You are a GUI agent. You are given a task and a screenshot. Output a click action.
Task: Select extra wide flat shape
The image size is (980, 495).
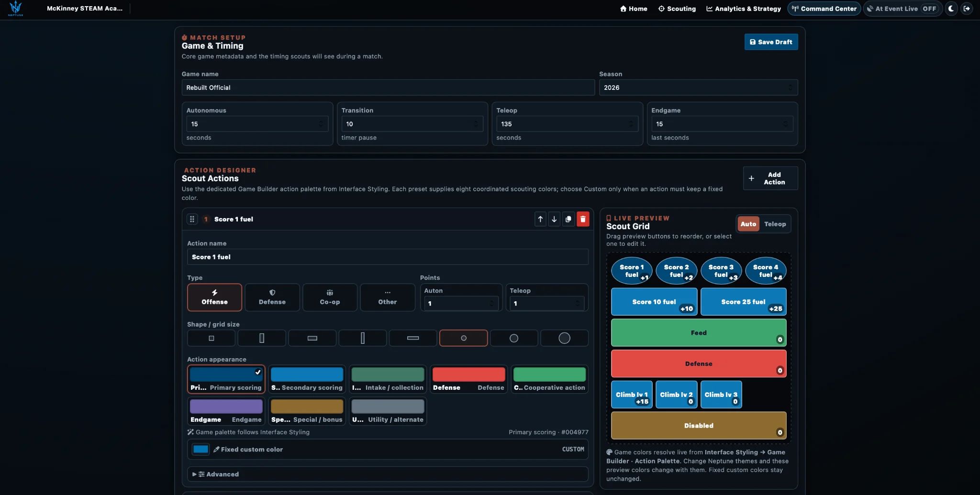[413, 338]
